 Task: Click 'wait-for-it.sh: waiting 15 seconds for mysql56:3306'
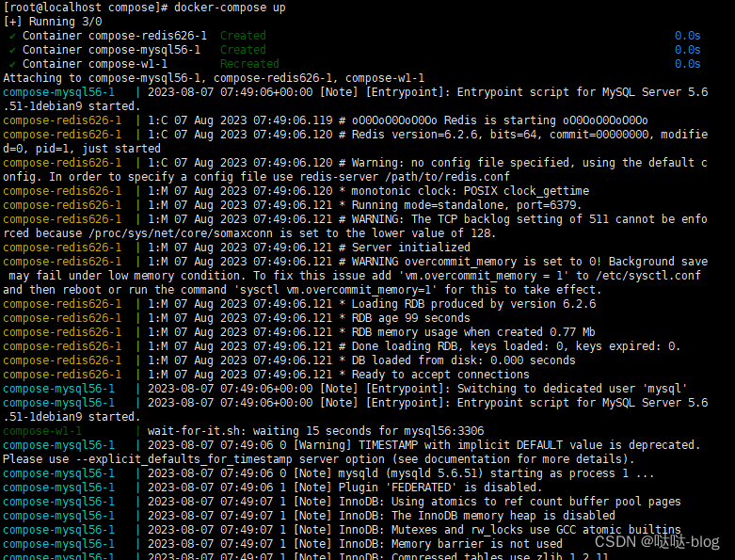click(315, 431)
